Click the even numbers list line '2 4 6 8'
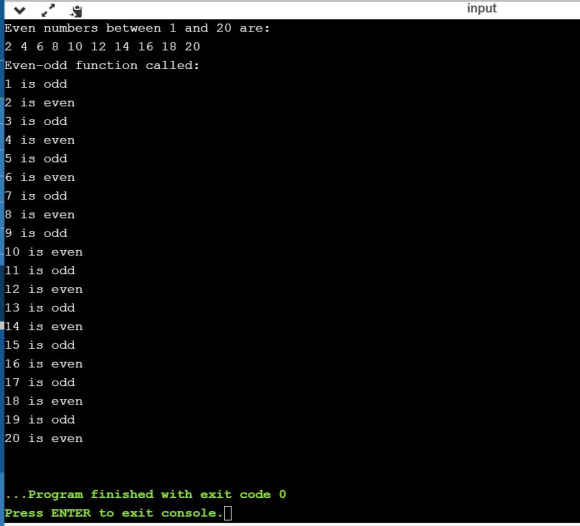The height and width of the screenshot is (526, 580). coord(102,47)
